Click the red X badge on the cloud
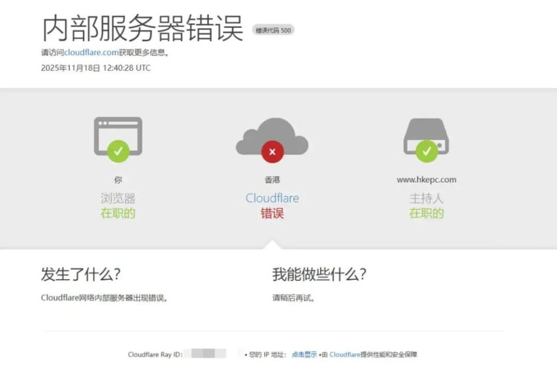Viewport: 557px width, 392px height. [272, 152]
